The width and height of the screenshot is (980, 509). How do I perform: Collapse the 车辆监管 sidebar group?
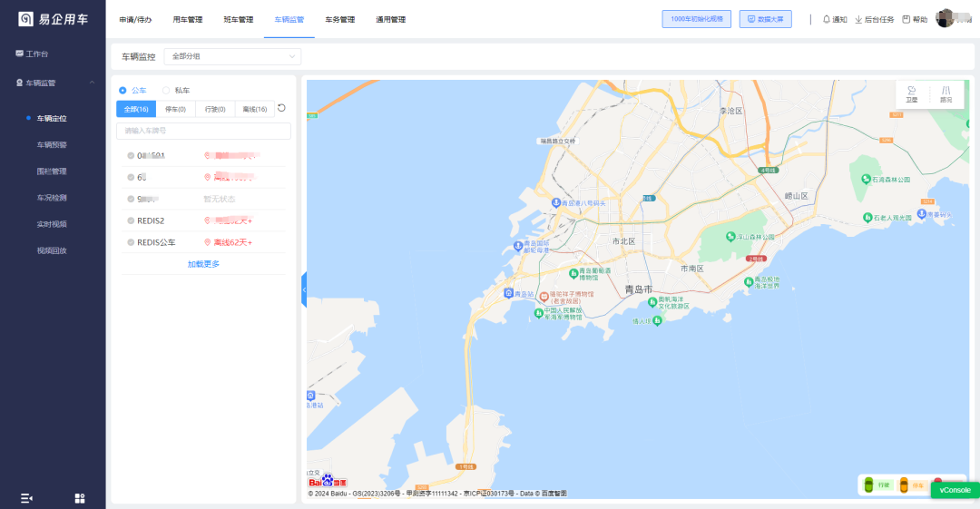point(92,83)
